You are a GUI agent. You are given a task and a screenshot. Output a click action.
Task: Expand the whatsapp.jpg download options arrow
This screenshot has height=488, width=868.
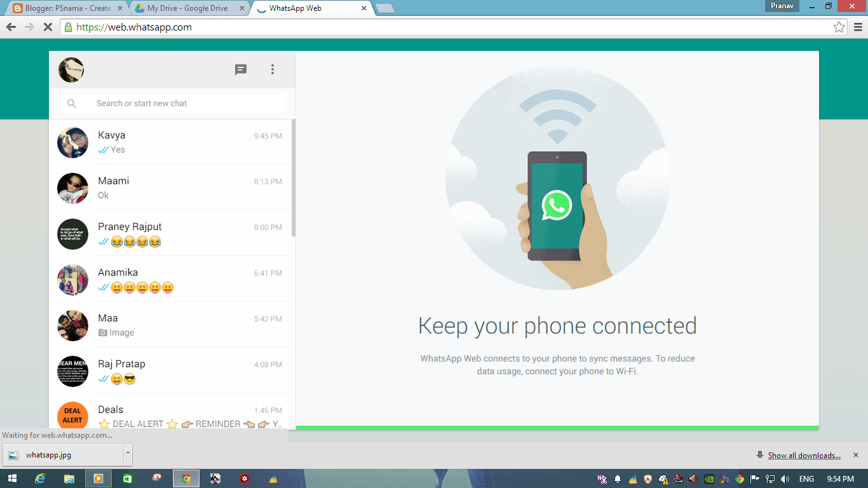pyautogui.click(x=128, y=455)
